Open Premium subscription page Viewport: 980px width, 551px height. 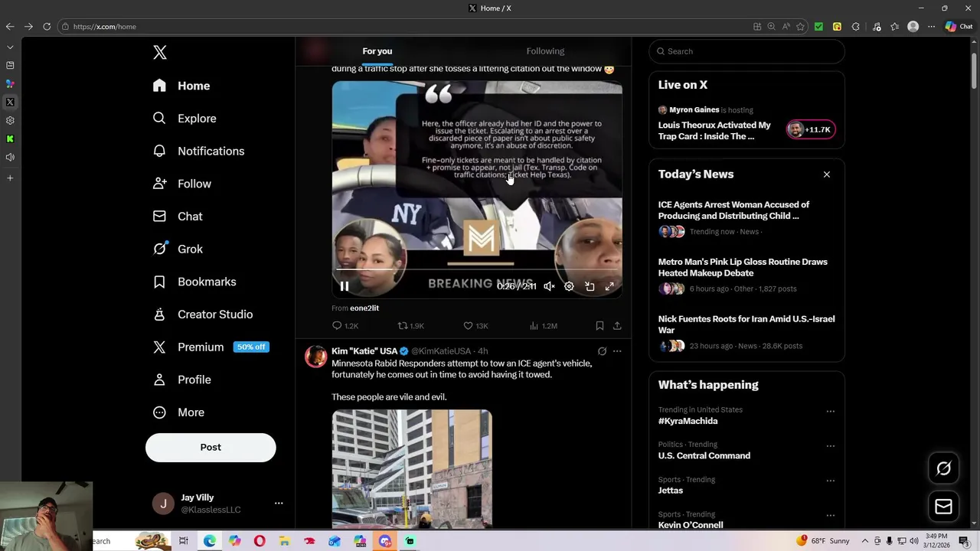coord(211,347)
